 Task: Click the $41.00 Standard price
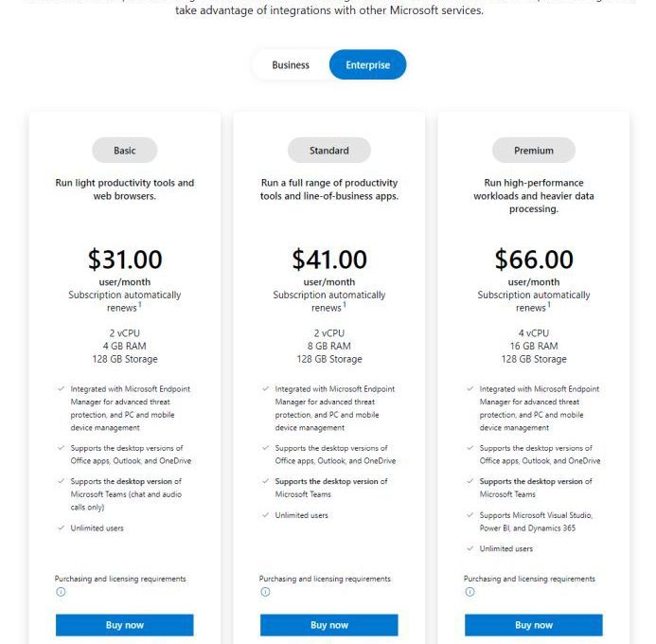click(329, 259)
